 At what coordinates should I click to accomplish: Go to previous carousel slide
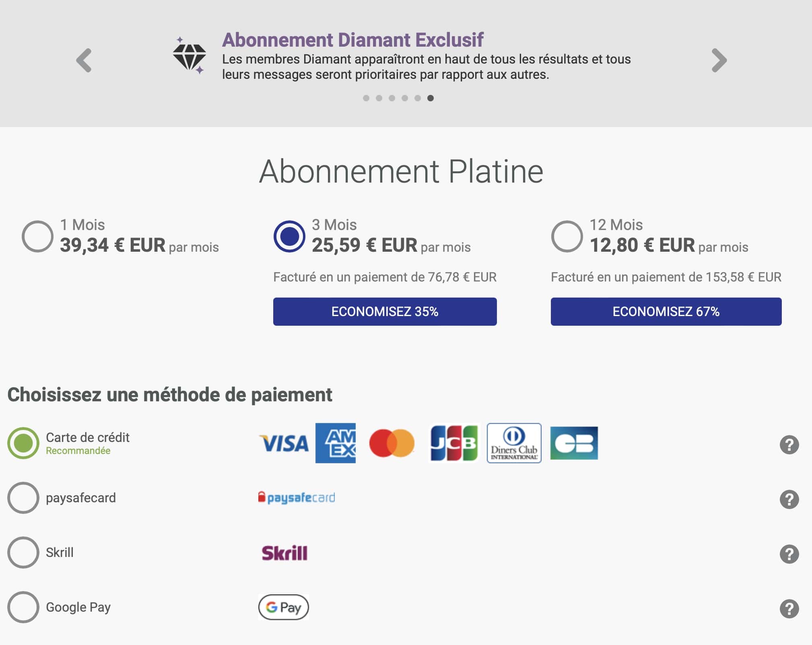click(x=84, y=60)
